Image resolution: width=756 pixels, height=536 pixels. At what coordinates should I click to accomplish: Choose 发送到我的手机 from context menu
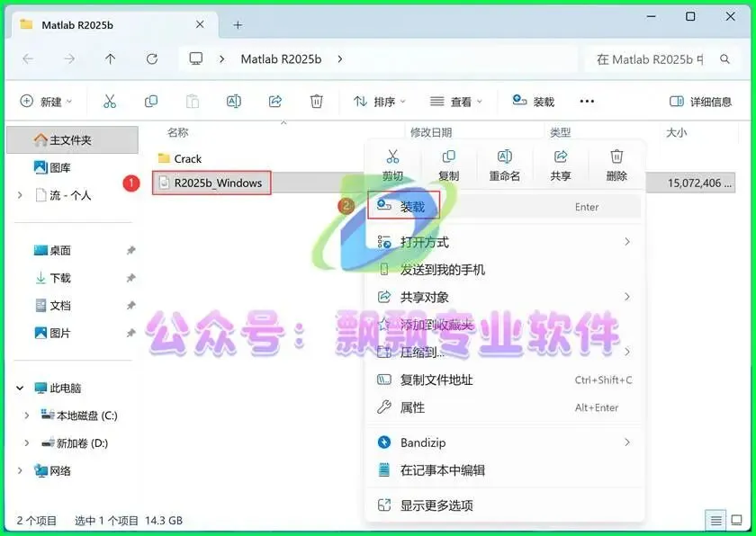[505, 270]
